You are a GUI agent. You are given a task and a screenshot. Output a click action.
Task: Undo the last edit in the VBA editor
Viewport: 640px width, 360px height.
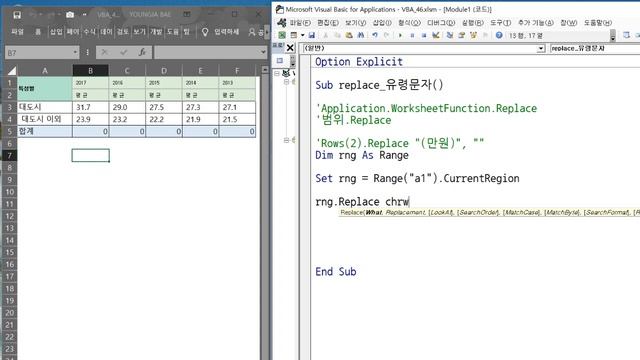[375, 35]
